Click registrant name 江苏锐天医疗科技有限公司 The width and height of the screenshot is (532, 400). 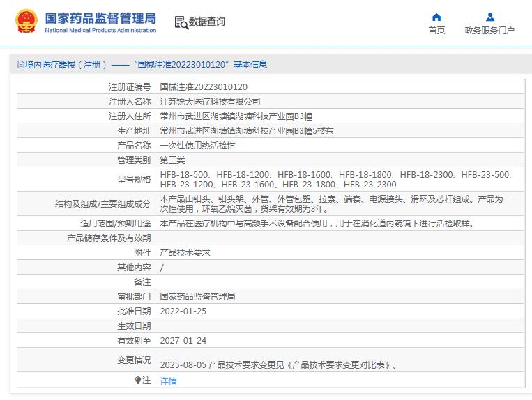(210, 102)
